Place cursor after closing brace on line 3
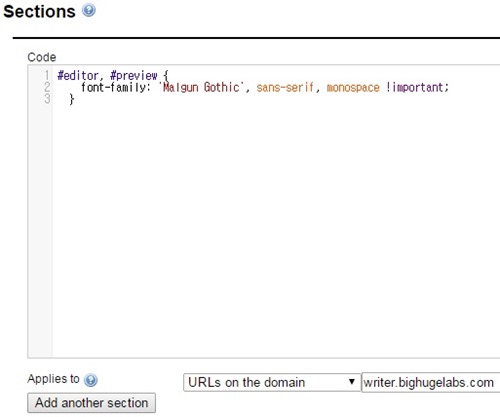500x417 pixels. [x=75, y=99]
